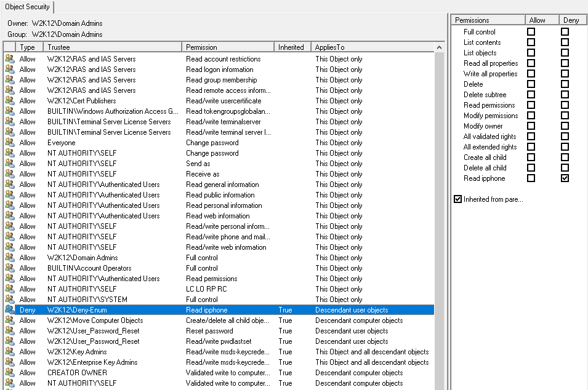The image size is (588, 390).
Task: Select the 'Everyone' trustee text
Action: 61,143
